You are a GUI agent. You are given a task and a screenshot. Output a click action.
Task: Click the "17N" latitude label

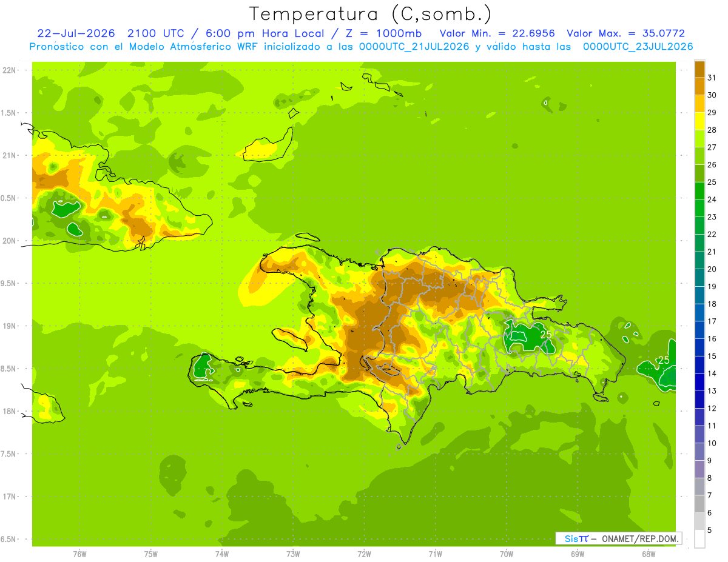10,497
